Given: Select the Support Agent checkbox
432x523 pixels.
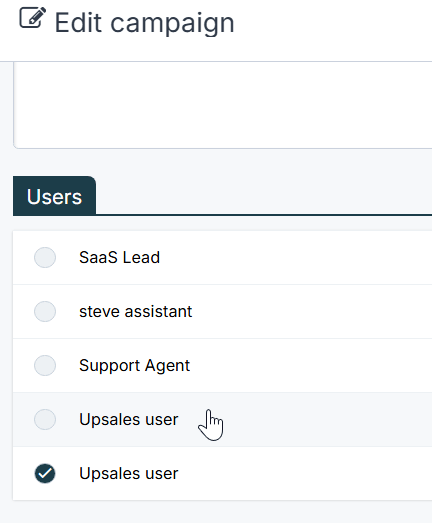Looking at the screenshot, I should click(45, 366).
